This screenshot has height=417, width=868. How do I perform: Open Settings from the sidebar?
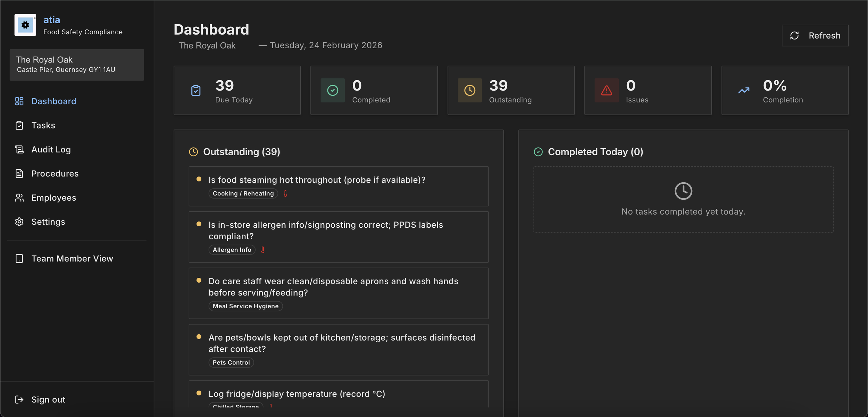(48, 222)
